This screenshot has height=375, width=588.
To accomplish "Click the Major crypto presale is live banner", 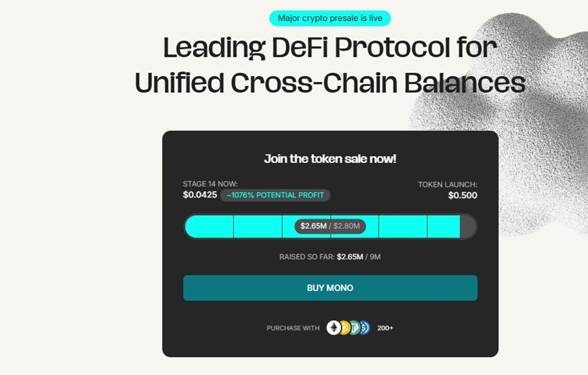I will (330, 18).
